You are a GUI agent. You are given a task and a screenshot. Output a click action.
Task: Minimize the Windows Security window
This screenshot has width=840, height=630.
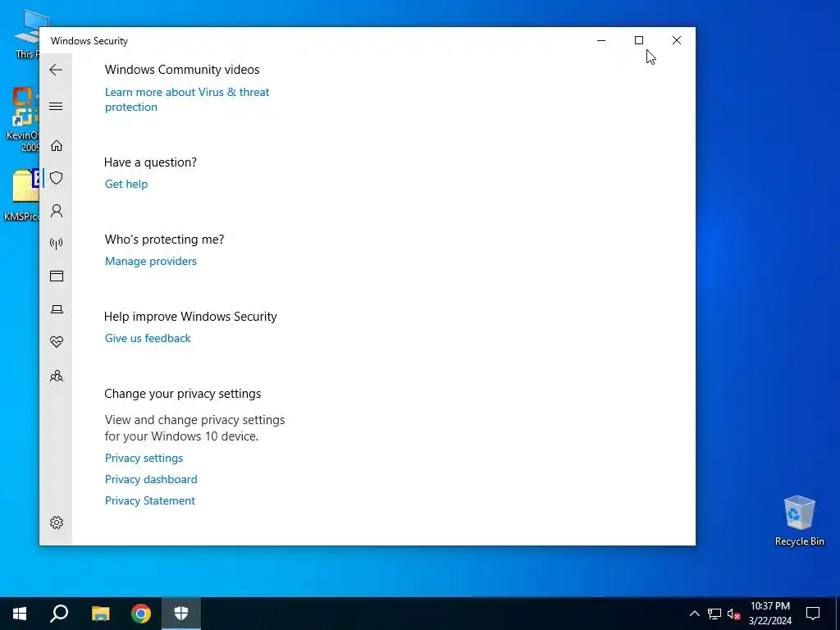601,40
